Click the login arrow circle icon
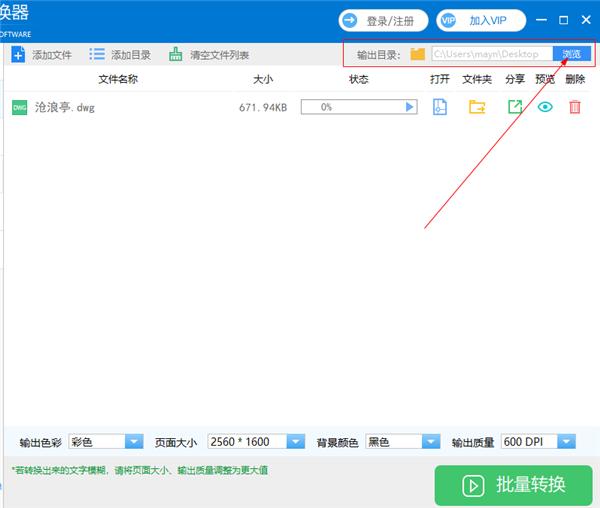600x508 pixels. (349, 20)
